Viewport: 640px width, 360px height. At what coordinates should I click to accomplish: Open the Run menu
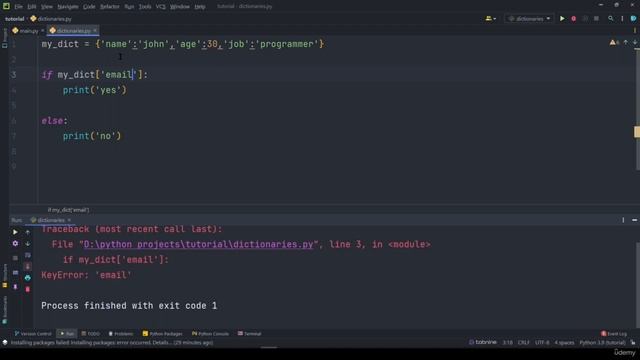(129, 7)
